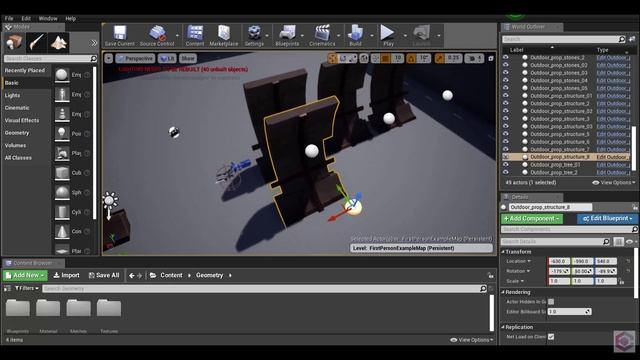The width and height of the screenshot is (640, 360).
Task: Hide Outdoor_prop_structure_01 via eye icon
Action: click(x=506, y=96)
